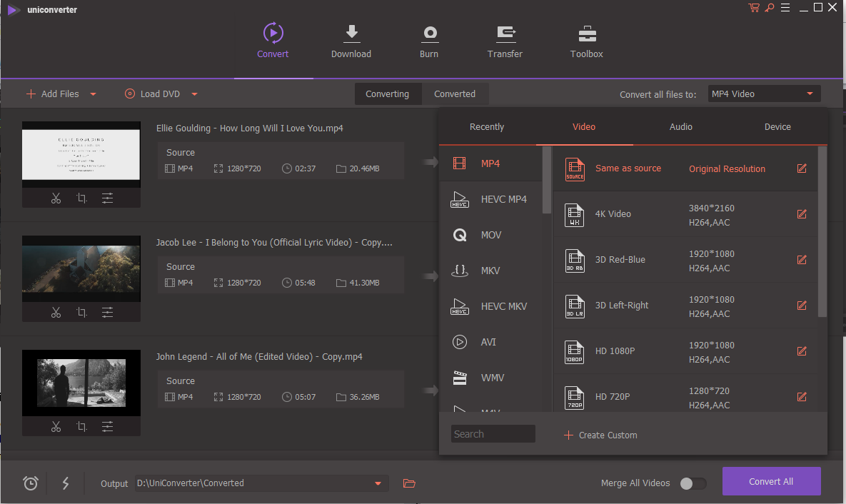Open the Output path dropdown
Screen dimensions: 846x504
point(378,483)
